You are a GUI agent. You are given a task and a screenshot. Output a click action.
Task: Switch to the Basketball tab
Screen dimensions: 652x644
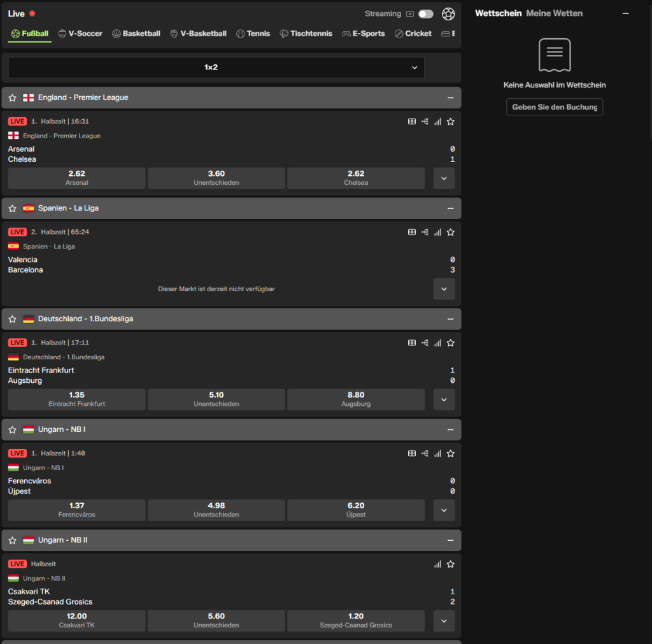coord(136,34)
